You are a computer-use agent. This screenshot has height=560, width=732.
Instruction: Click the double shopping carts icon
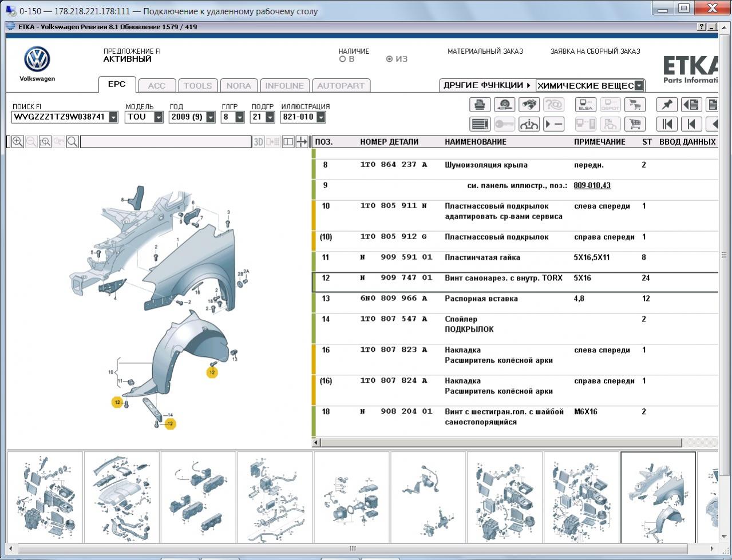635,105
